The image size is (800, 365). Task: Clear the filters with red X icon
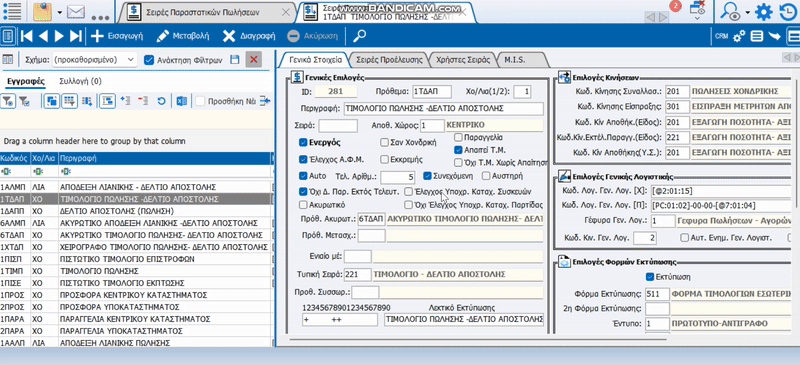click(254, 60)
